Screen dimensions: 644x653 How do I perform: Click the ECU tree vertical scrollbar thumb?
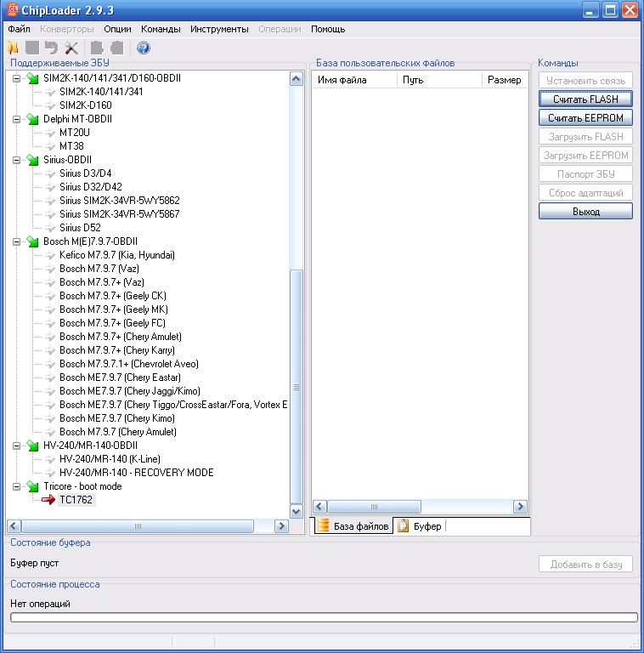click(297, 387)
